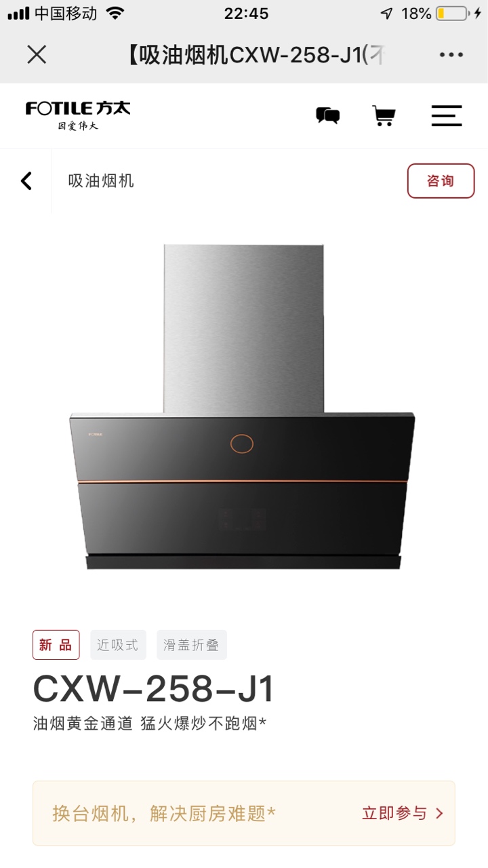488x868 pixels.
Task: Open the chat messages bubble icon
Action: (327, 116)
